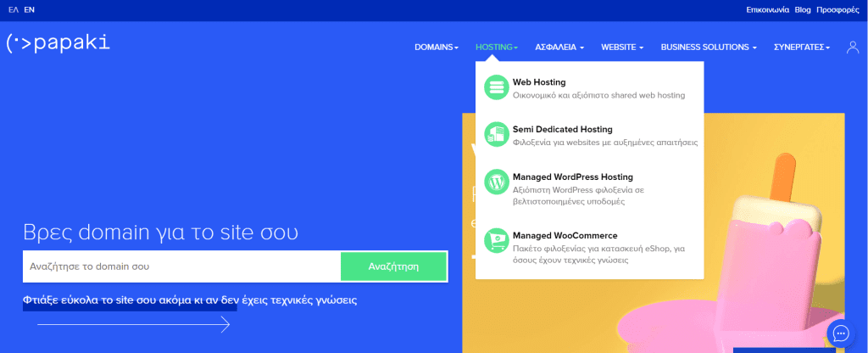
Task: Expand the Business Solutions menu
Action: 709,48
